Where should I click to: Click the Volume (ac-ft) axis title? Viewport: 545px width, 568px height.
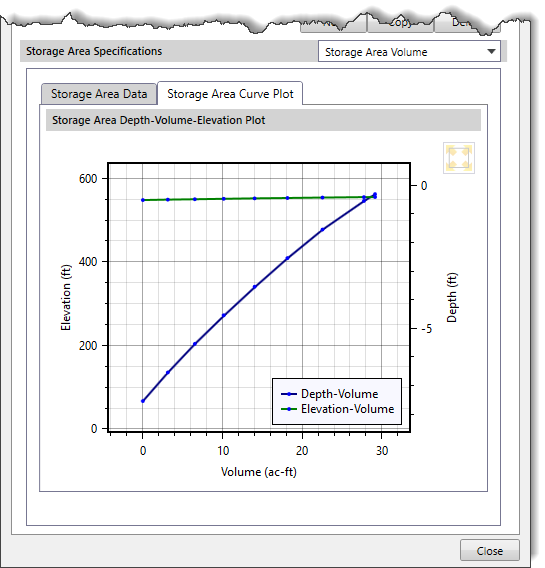259,472
